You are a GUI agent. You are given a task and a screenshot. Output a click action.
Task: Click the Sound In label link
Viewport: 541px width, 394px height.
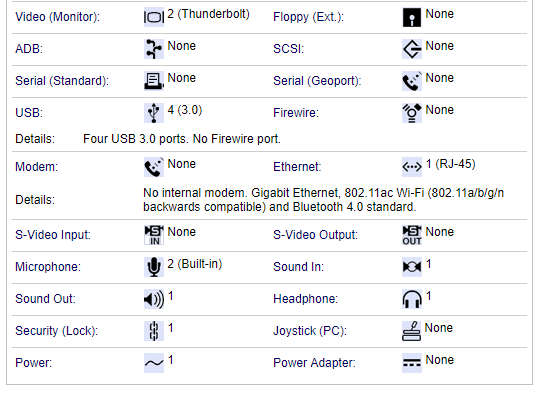coord(298,267)
